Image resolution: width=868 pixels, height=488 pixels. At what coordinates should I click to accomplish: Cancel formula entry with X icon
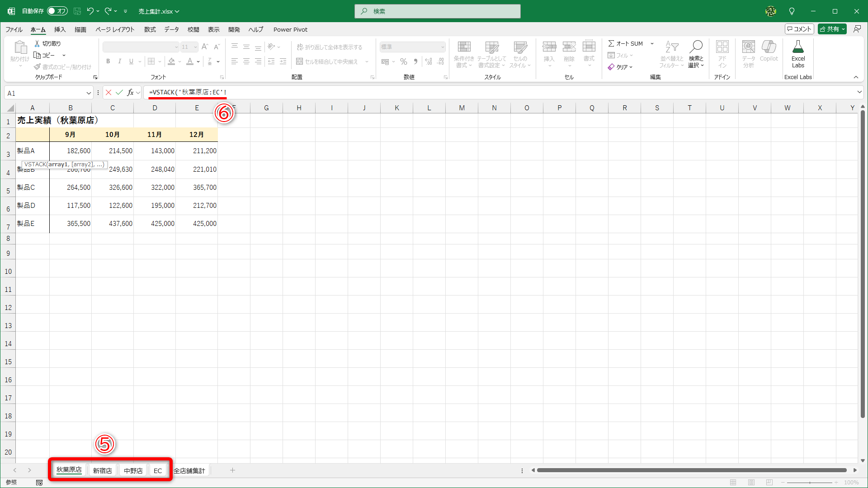(108, 93)
